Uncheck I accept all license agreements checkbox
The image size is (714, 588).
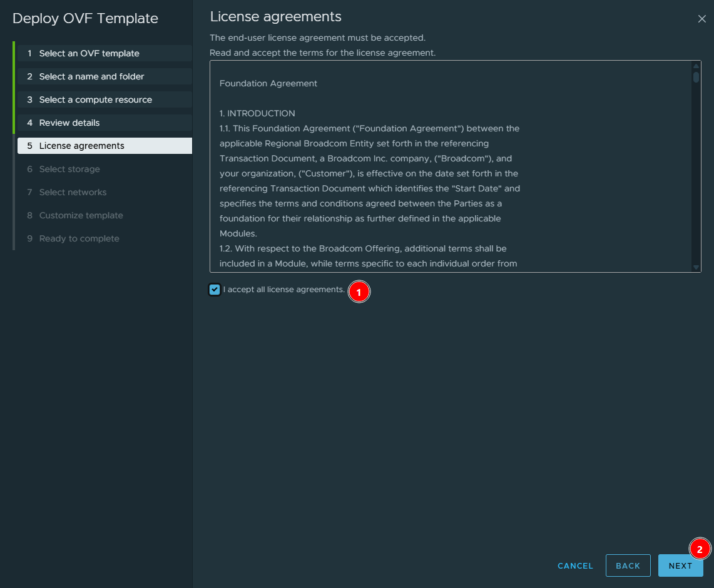click(x=215, y=290)
